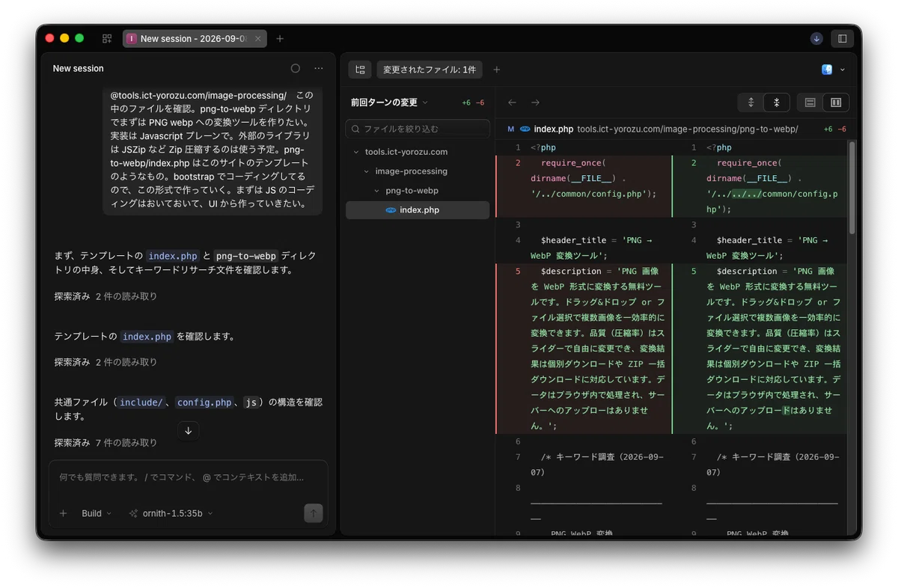Click the message input field
898x588 pixels.
pos(189,477)
